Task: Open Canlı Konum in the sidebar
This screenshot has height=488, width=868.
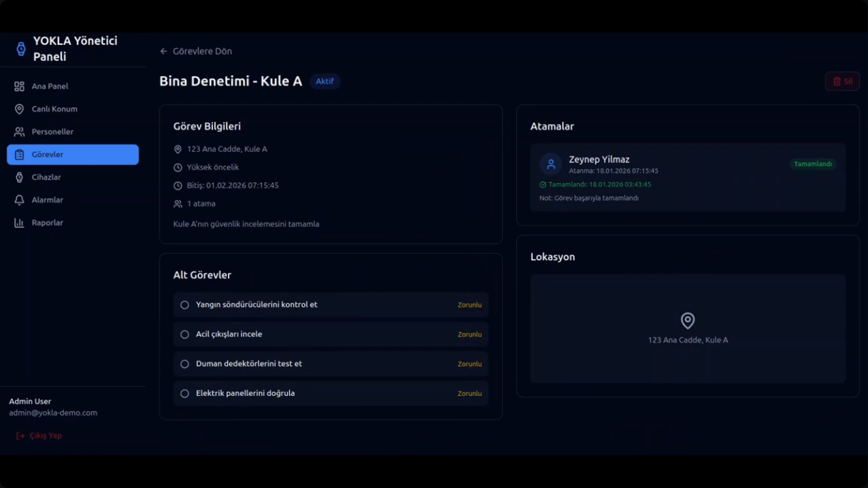Action: pyautogui.click(x=73, y=109)
